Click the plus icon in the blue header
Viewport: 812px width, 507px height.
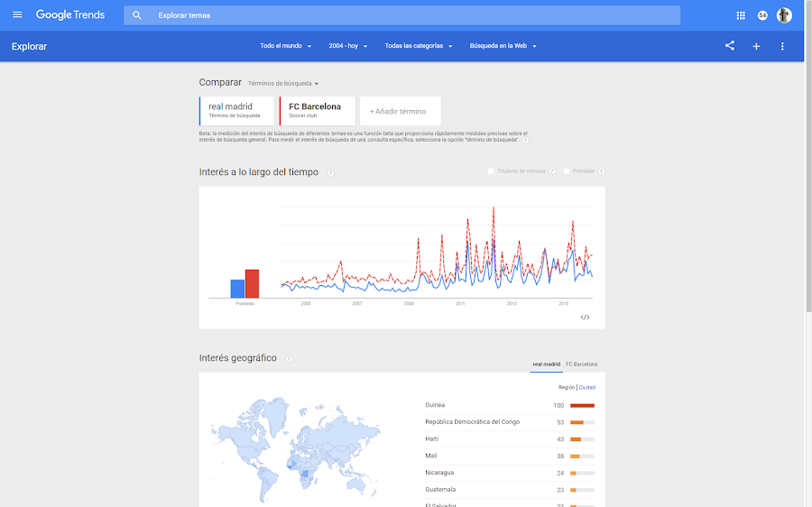coord(756,46)
